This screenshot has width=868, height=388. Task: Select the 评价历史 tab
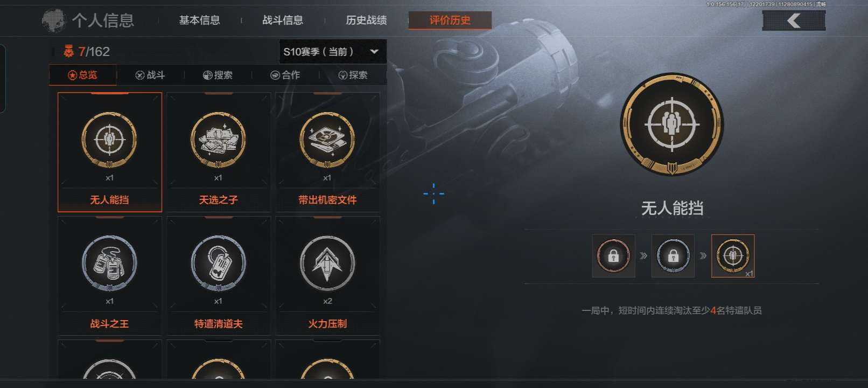pyautogui.click(x=450, y=20)
